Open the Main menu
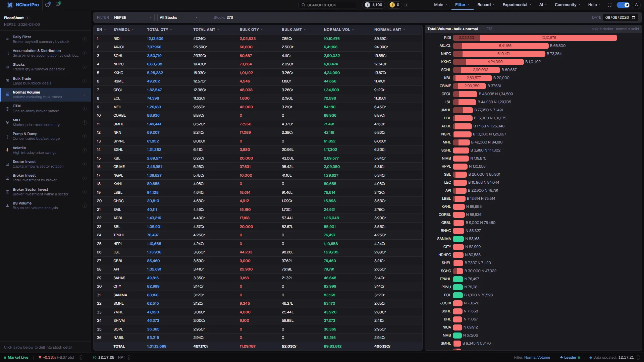Image resolution: width=644 pixels, height=362 pixels. 440,5
